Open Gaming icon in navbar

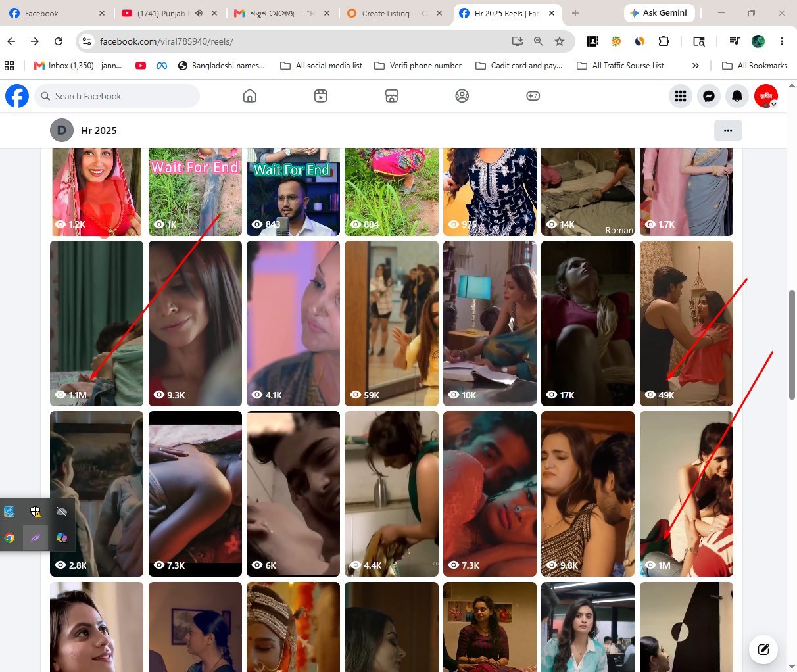pyautogui.click(x=533, y=96)
